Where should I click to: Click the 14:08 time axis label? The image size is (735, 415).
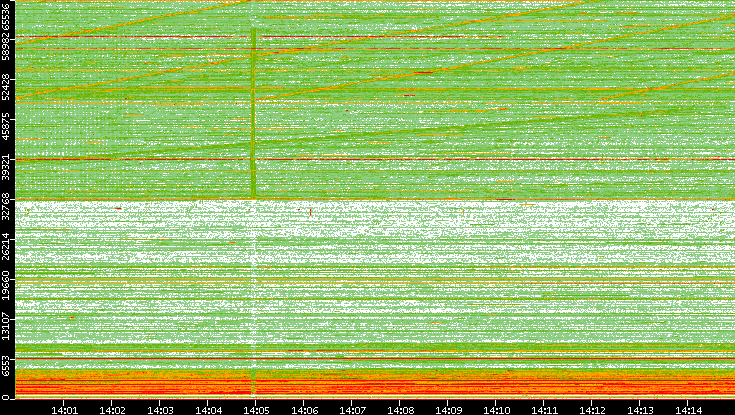[400, 410]
